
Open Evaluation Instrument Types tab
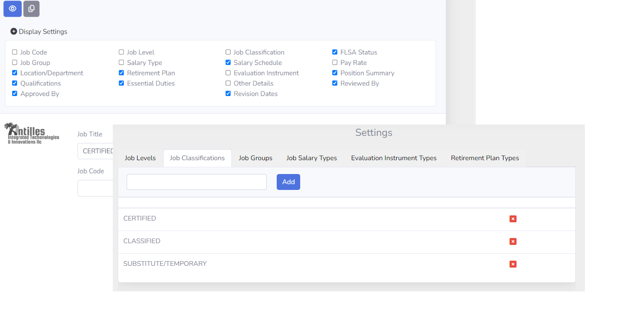point(394,158)
